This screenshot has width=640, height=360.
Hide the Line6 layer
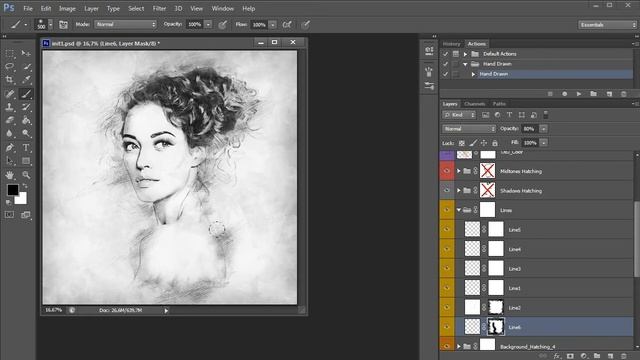(447, 327)
